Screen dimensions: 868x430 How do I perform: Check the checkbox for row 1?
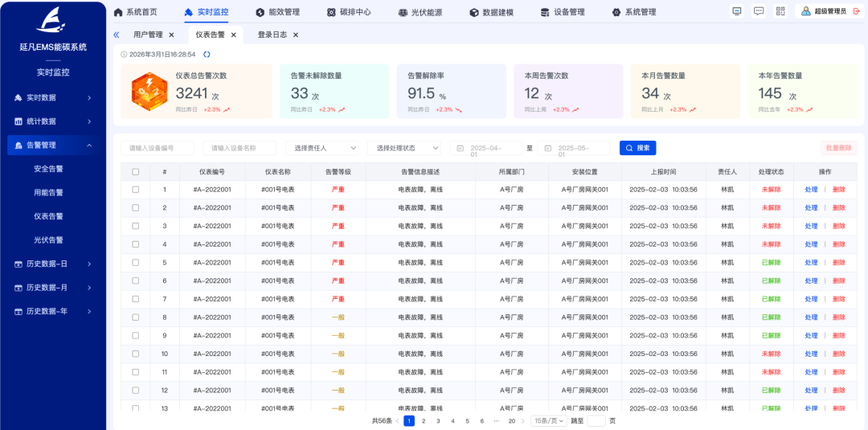[136, 190]
